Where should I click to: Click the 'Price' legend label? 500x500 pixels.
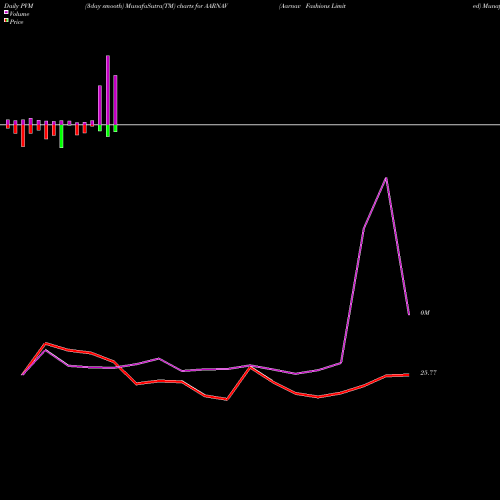tap(16, 22)
